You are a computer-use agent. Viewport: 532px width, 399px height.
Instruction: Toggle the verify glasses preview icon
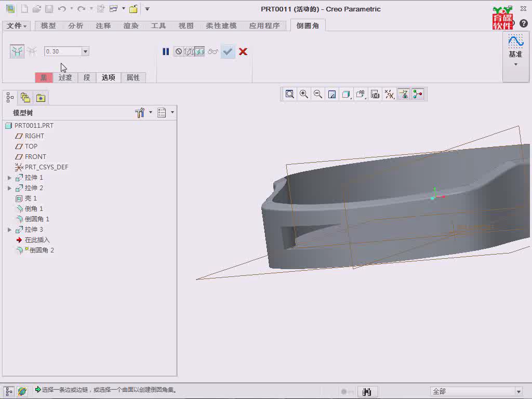click(213, 51)
